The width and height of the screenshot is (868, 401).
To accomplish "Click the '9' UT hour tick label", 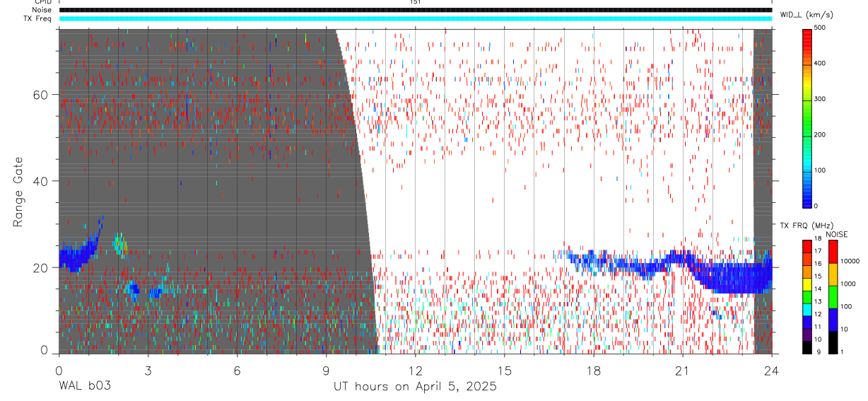I will [x=326, y=370].
